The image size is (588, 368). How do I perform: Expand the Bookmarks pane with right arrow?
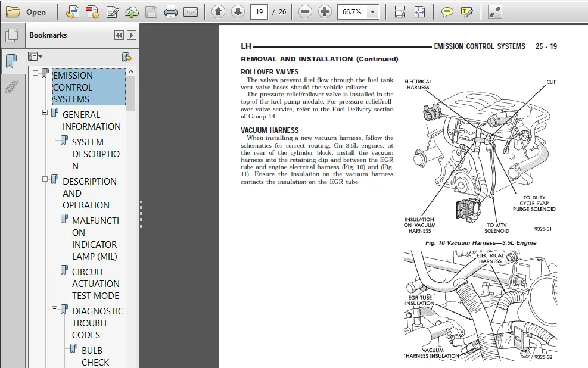point(131,35)
